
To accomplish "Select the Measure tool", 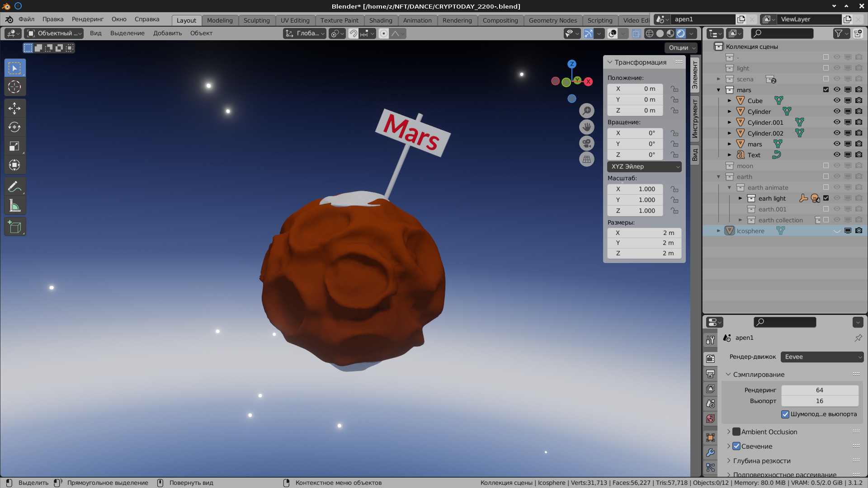I will point(14,206).
